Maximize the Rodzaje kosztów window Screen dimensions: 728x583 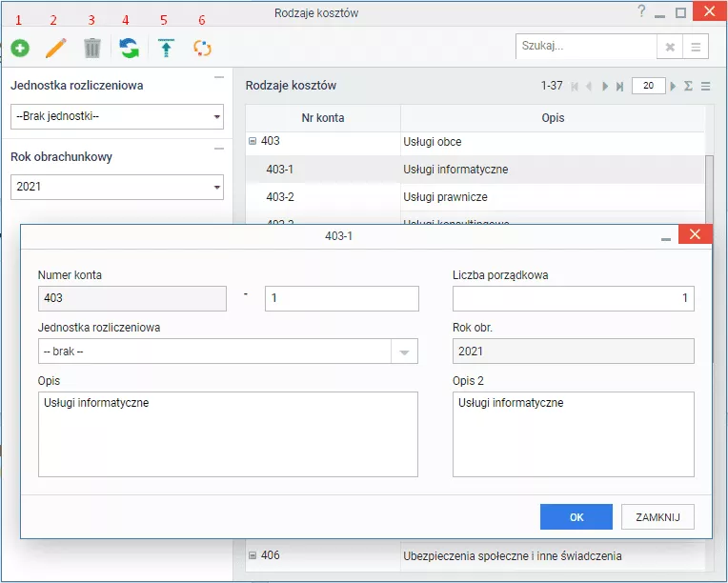680,12
